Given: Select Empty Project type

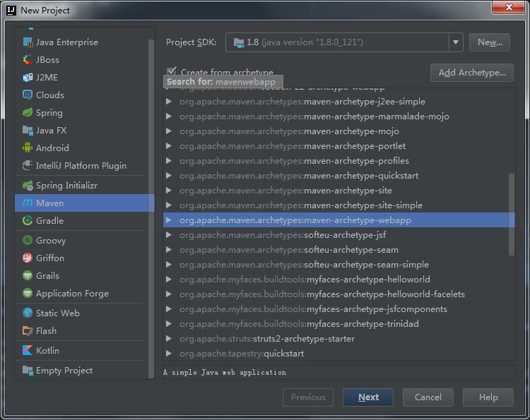Looking at the screenshot, I should [x=81, y=371].
